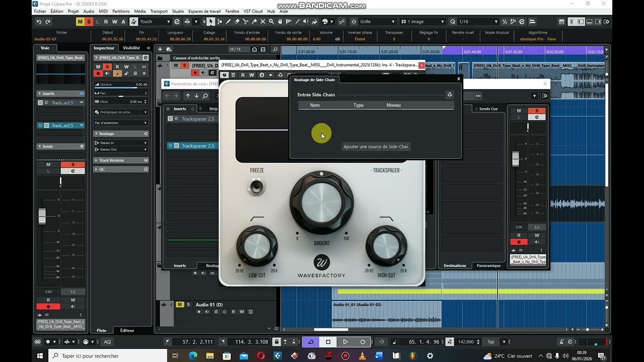Toggle Solo S on the Audio 01 (D) track
Viewport: 644px width, 362px height.
pyautogui.click(x=189, y=305)
